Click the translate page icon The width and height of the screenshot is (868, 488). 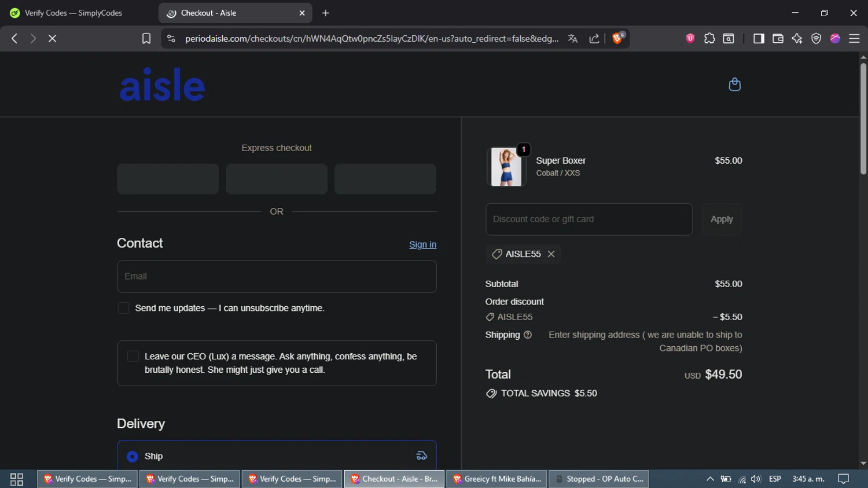(x=573, y=38)
